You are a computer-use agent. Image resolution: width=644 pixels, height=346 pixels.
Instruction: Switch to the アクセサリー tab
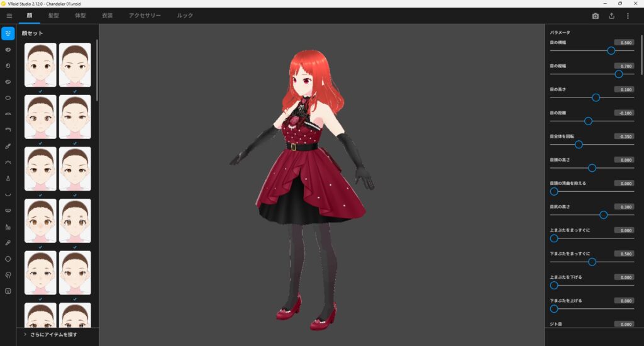[x=145, y=16]
